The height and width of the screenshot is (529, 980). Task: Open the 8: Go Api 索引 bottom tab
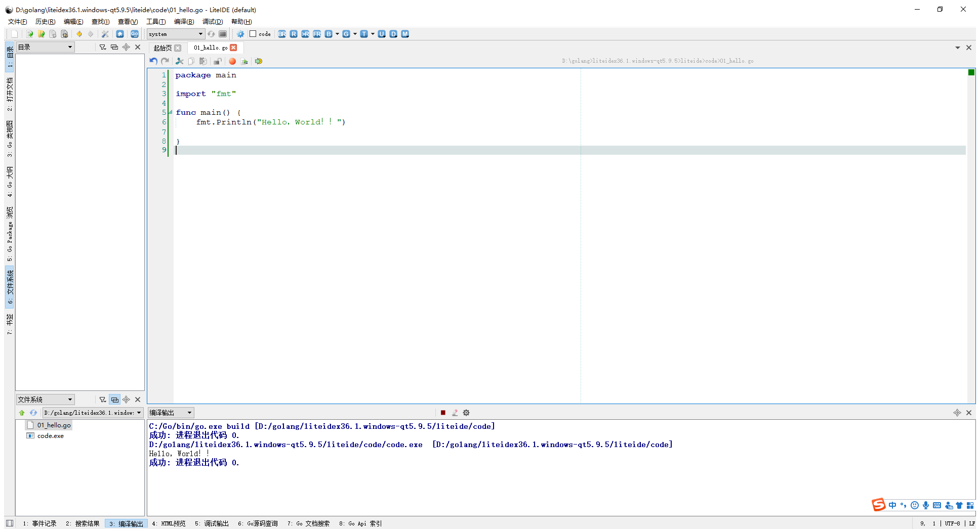point(360,523)
